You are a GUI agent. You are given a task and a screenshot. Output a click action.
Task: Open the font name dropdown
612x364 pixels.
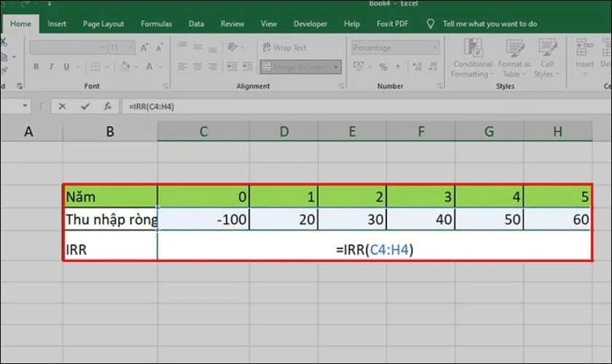click(102, 47)
